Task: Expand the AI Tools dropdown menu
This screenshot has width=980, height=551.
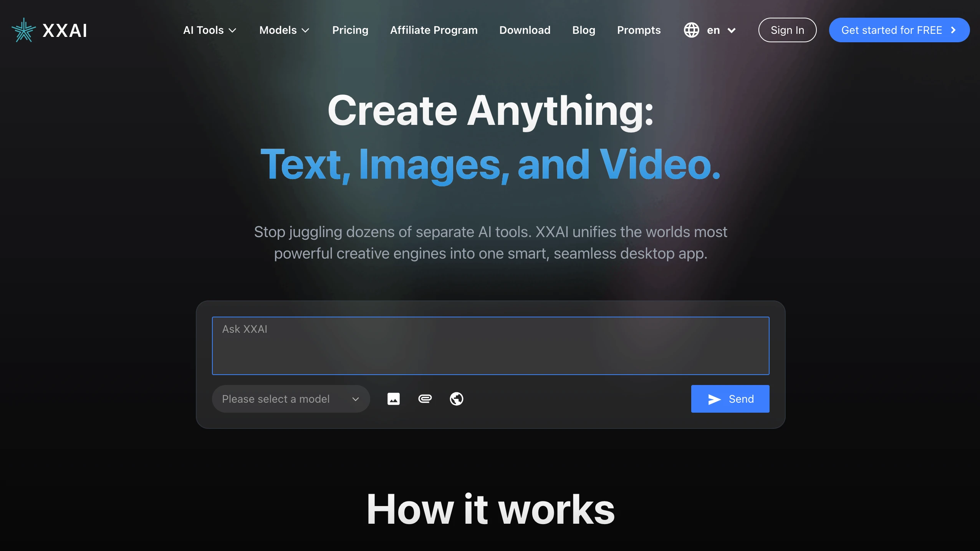Action: click(x=210, y=30)
